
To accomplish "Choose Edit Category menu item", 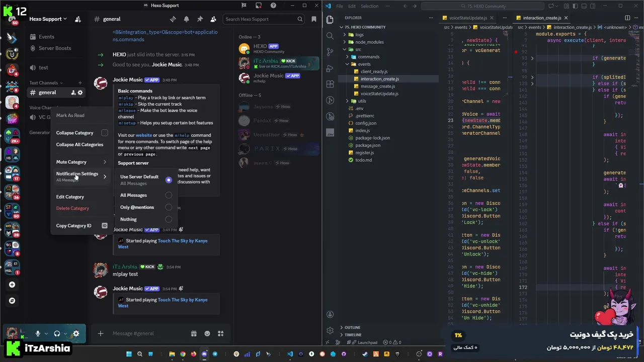I will pos(80,197).
